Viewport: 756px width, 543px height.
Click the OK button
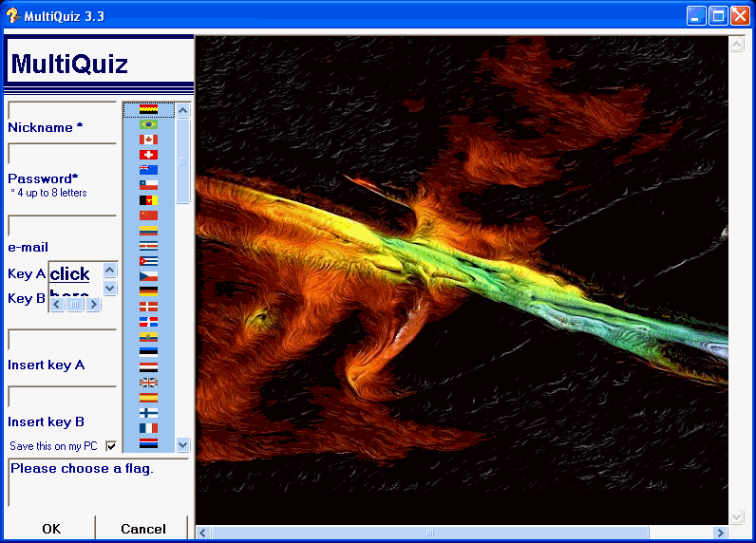pos(51,529)
